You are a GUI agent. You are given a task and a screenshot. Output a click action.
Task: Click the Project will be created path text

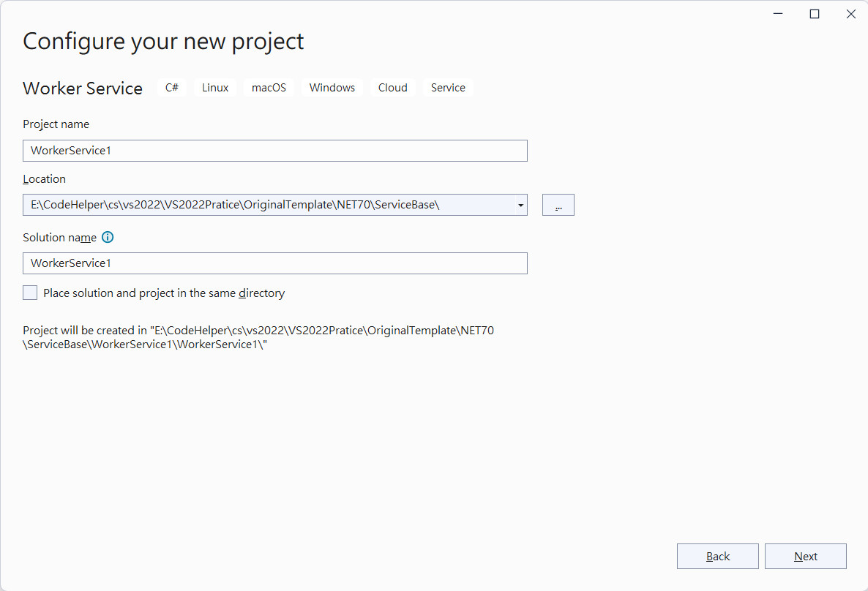point(258,337)
